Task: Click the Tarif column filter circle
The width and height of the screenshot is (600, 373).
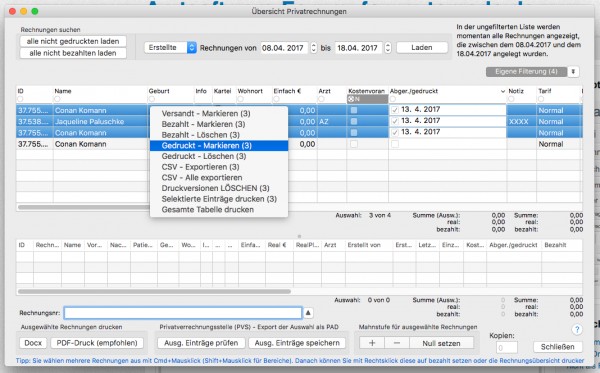Action: (x=541, y=99)
